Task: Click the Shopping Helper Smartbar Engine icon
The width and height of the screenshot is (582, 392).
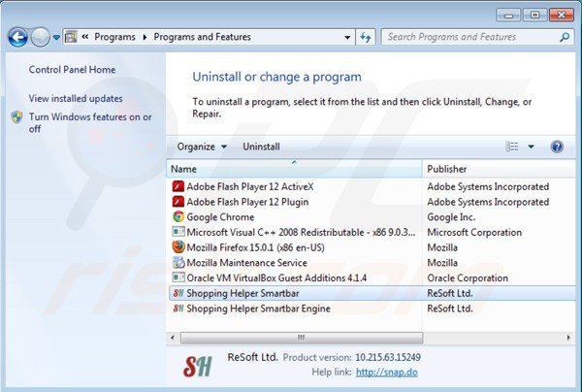Action: (x=178, y=309)
